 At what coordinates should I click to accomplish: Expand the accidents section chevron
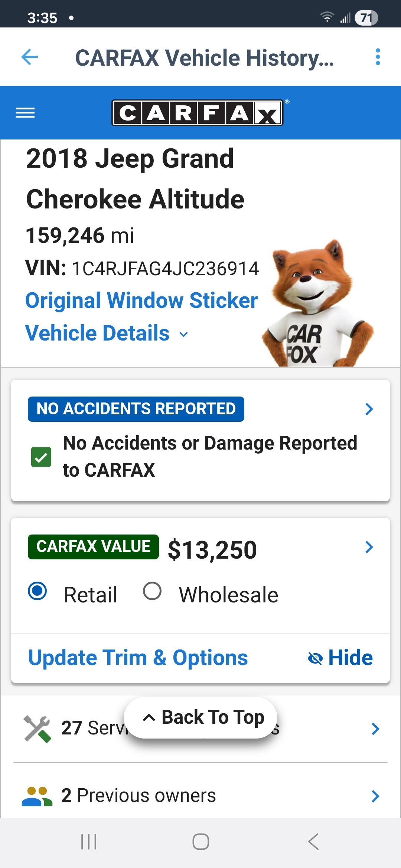(369, 409)
